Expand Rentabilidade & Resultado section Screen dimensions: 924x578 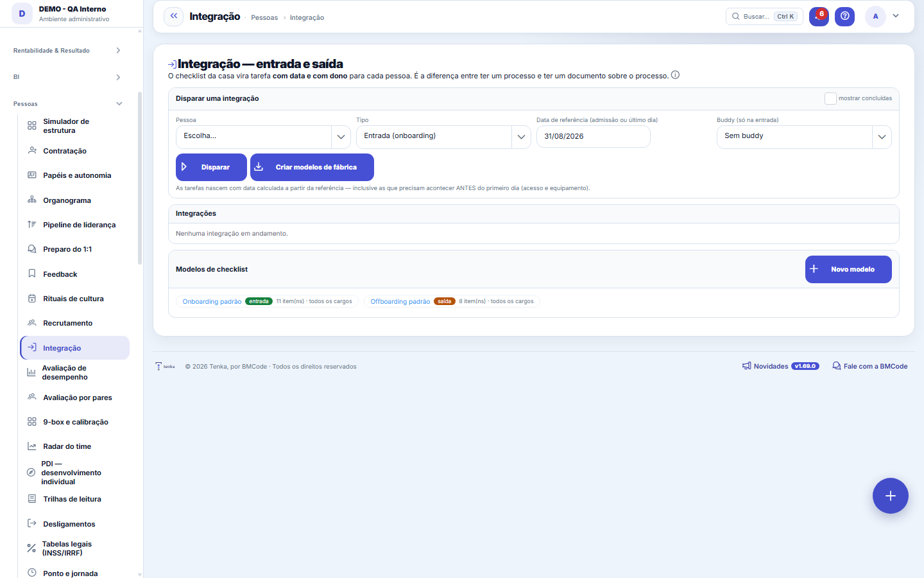tap(67, 51)
